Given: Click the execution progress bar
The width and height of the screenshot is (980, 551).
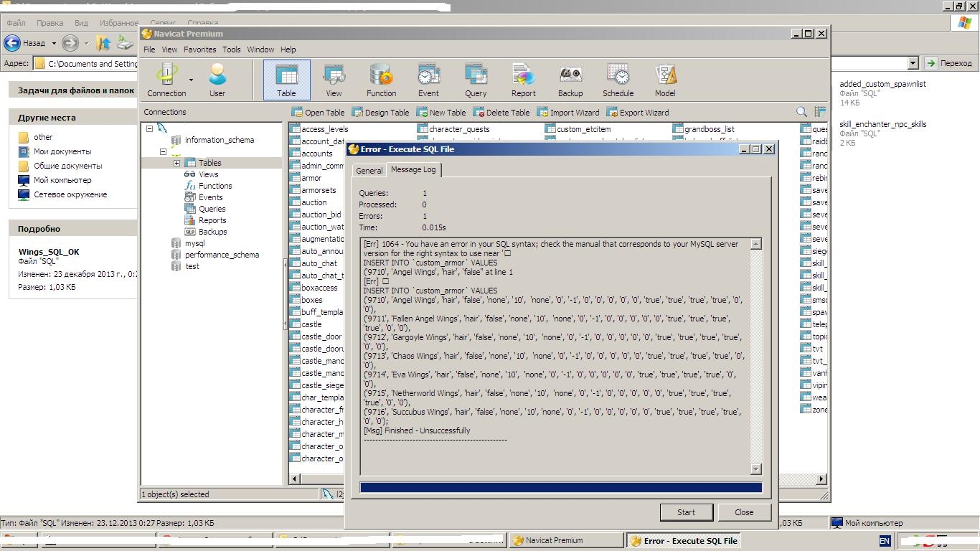Looking at the screenshot, I should [x=561, y=488].
